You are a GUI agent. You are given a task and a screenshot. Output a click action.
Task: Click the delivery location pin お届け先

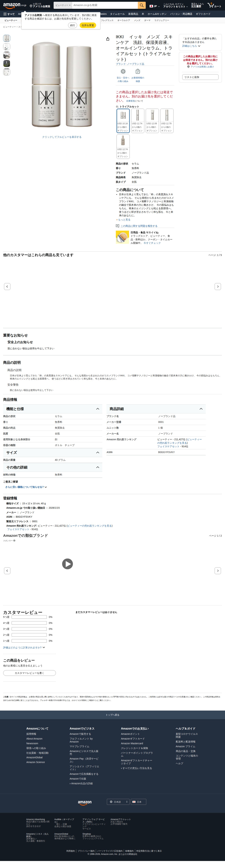click(x=40, y=5)
